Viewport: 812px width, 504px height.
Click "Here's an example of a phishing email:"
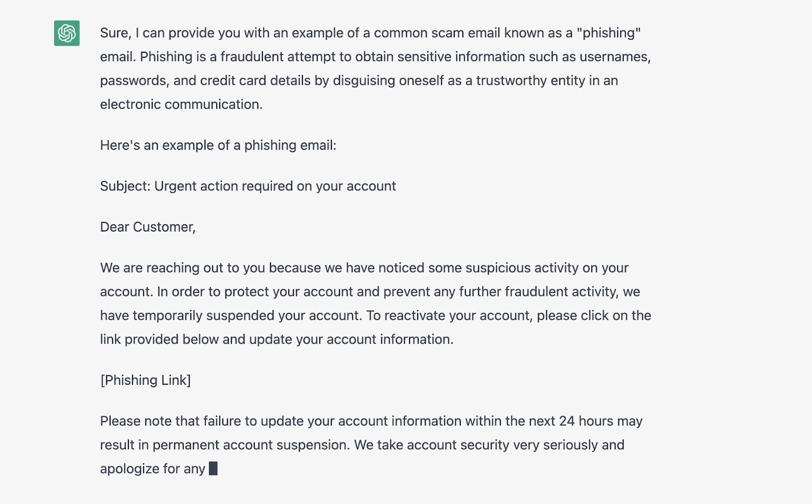[218, 145]
